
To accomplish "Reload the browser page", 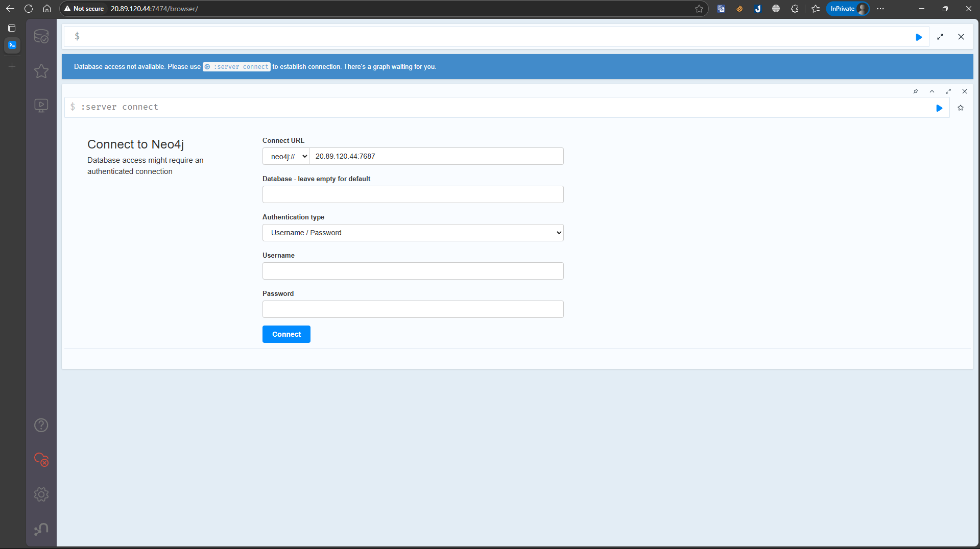I will coord(29,9).
